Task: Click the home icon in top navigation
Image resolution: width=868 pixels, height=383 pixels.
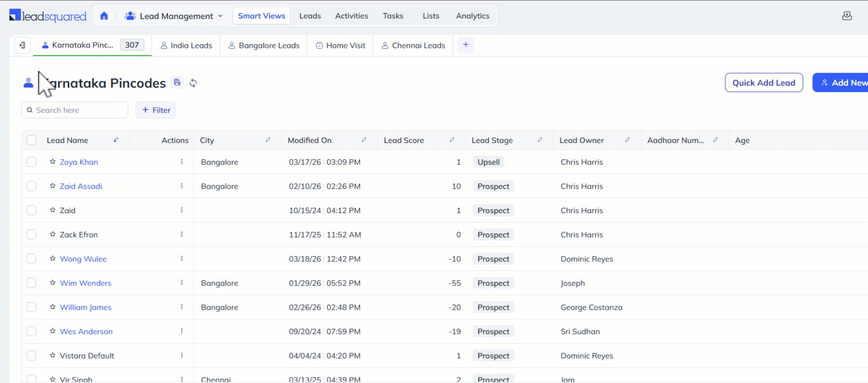Action: coord(104,16)
